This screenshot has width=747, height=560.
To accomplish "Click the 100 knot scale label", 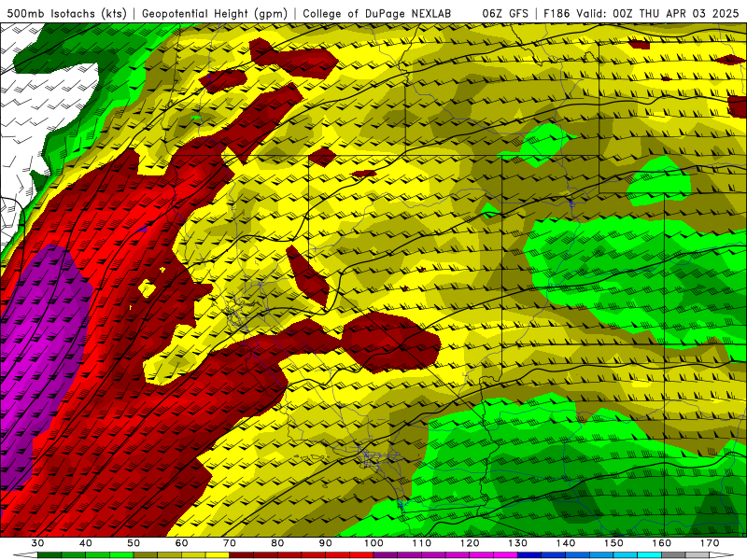I will 373,543.
